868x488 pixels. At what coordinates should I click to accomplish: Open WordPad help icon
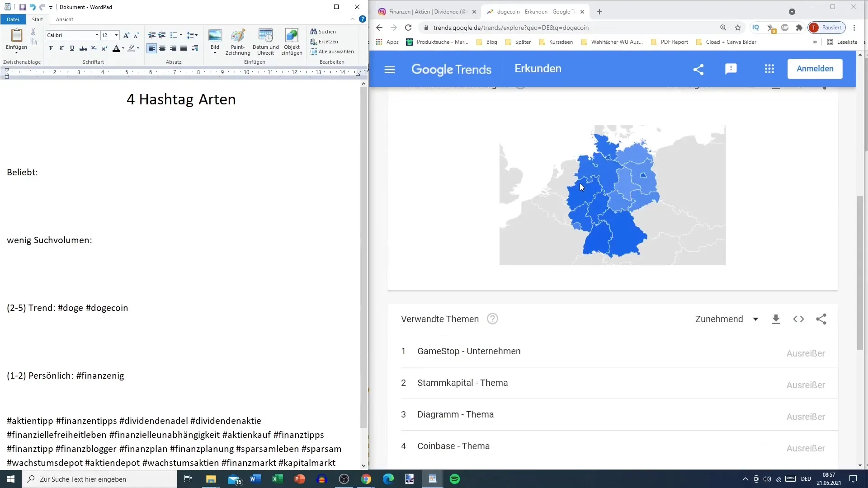click(362, 19)
